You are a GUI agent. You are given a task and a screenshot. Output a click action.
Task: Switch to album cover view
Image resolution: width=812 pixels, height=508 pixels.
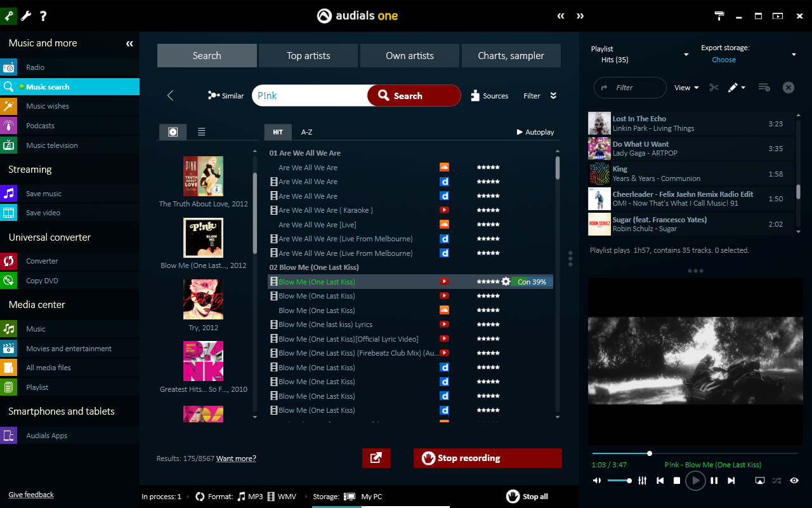pyautogui.click(x=173, y=132)
